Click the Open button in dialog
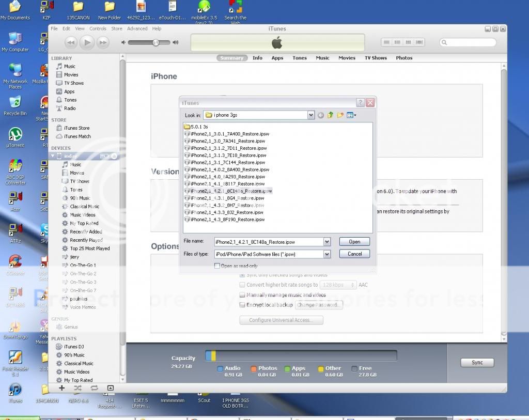Image resolution: width=529 pixels, height=420 pixels. pos(354,242)
